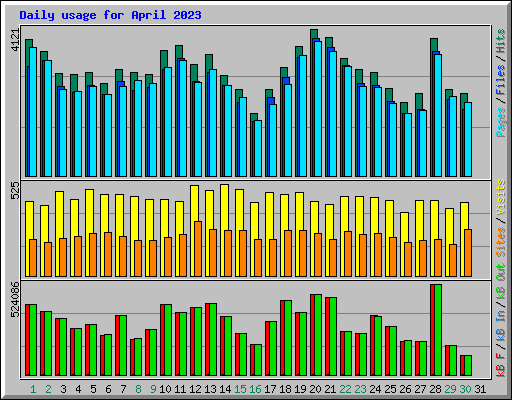Click the chart title 'Daily usage for April 2023'
Viewport: 512px width, 400px height.
[110, 15]
